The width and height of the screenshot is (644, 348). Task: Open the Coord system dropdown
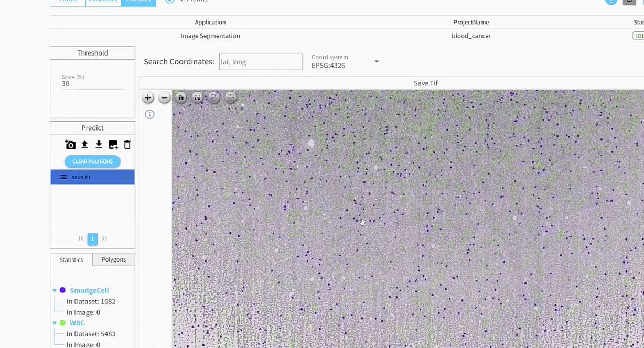pyautogui.click(x=376, y=62)
